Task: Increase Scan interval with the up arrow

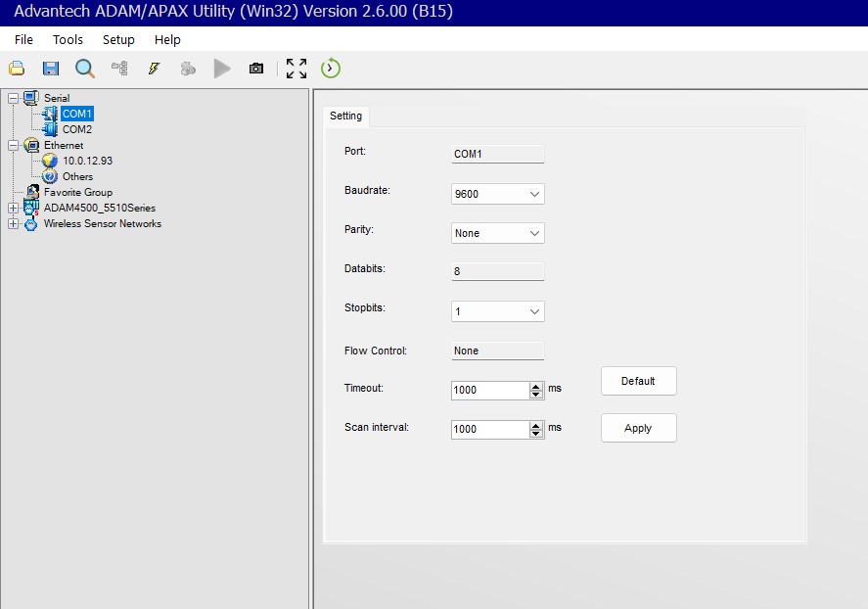Action: [536, 425]
